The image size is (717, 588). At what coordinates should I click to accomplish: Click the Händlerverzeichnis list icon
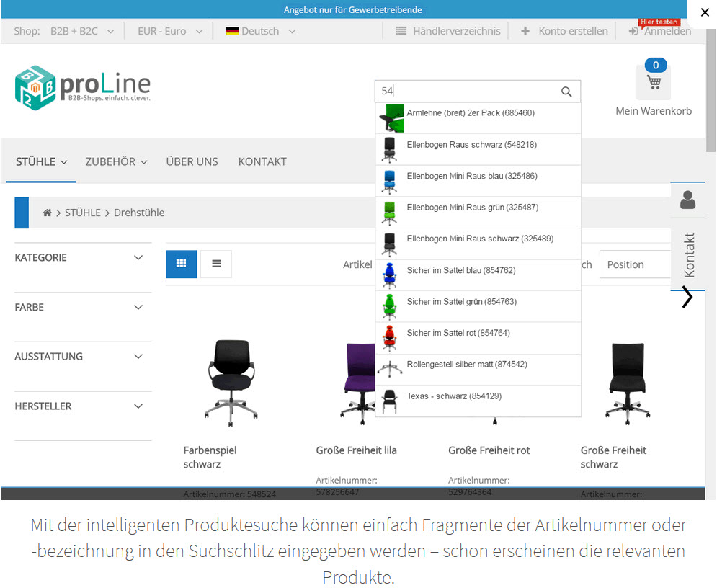[401, 31]
